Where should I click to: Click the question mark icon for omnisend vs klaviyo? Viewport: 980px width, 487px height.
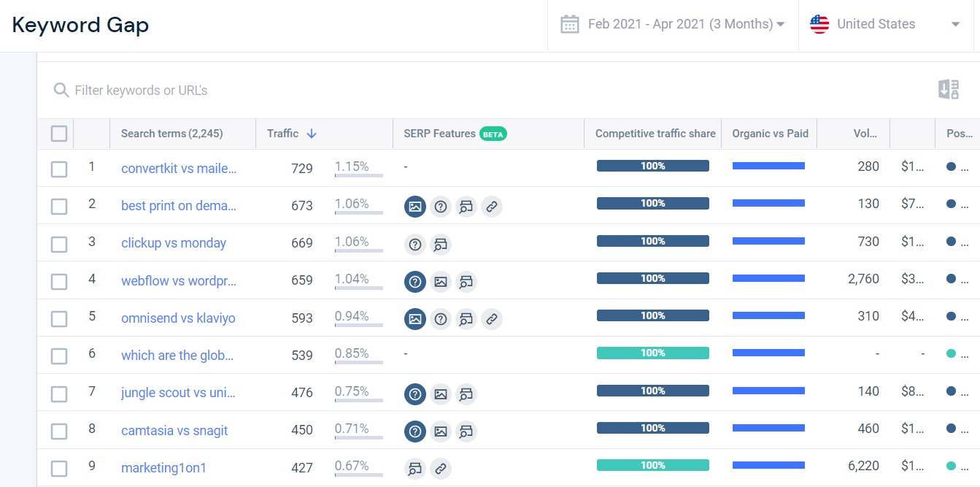(441, 319)
